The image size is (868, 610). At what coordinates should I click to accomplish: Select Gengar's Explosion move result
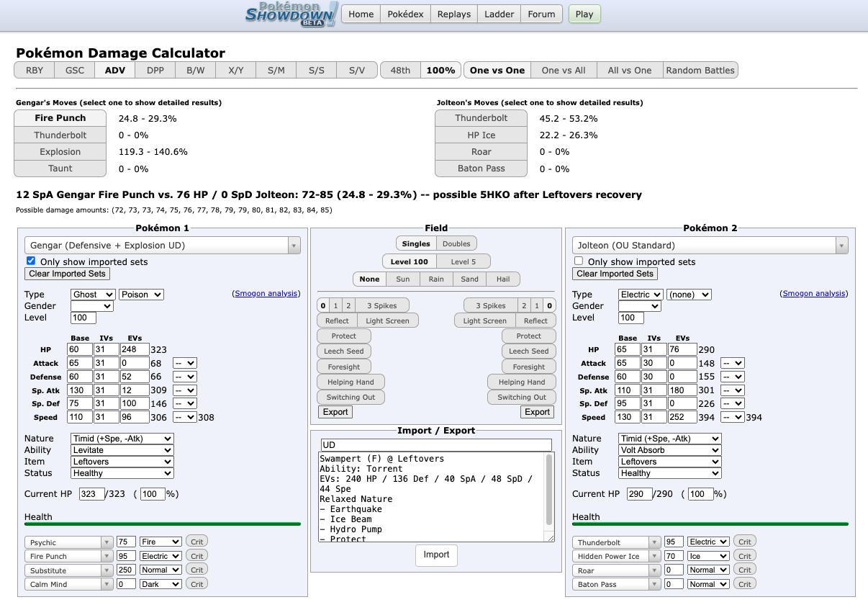tap(60, 151)
